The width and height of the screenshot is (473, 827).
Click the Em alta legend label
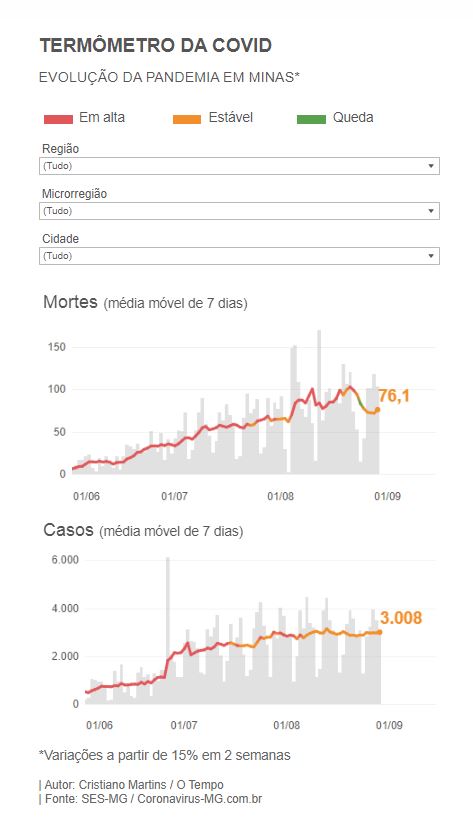pos(102,117)
